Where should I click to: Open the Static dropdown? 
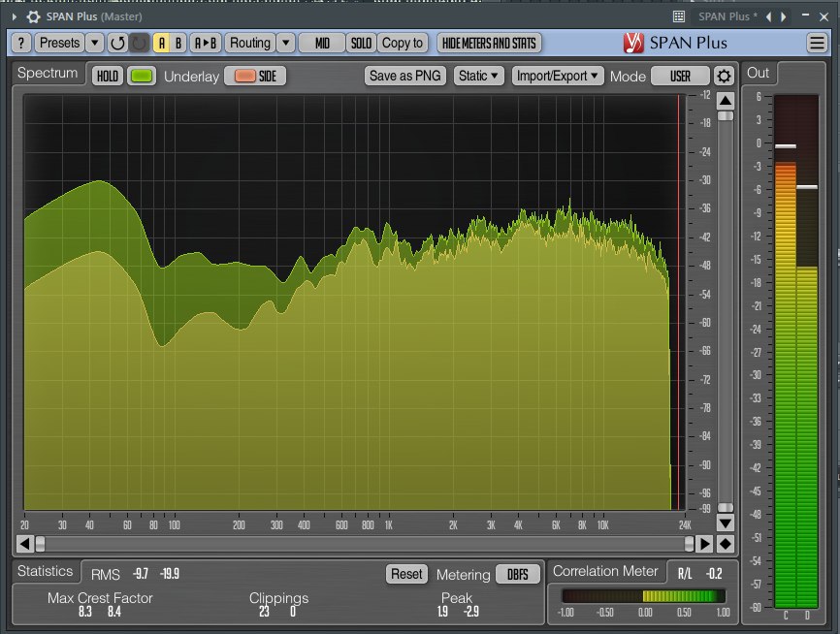478,76
